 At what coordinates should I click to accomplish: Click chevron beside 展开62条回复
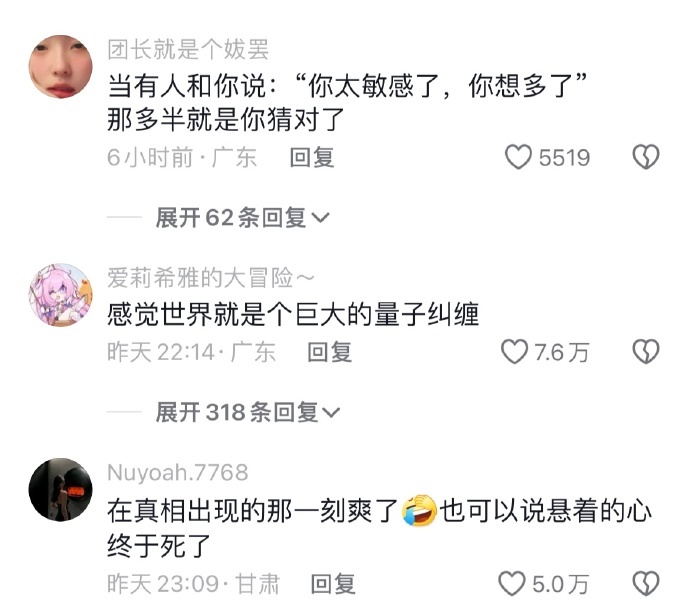pos(320,218)
